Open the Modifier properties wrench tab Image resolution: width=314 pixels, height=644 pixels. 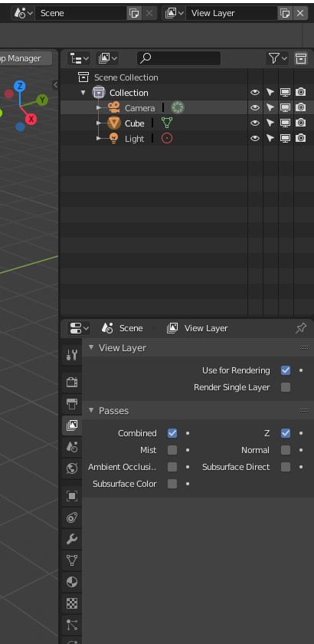tap(72, 538)
